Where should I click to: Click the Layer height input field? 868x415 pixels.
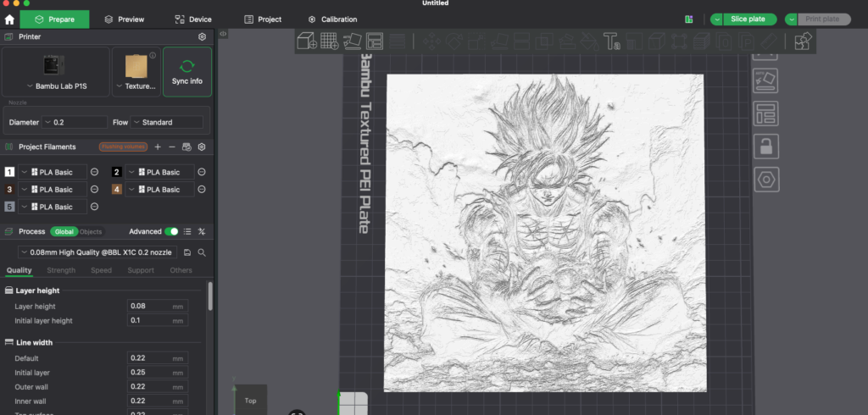pyautogui.click(x=148, y=306)
